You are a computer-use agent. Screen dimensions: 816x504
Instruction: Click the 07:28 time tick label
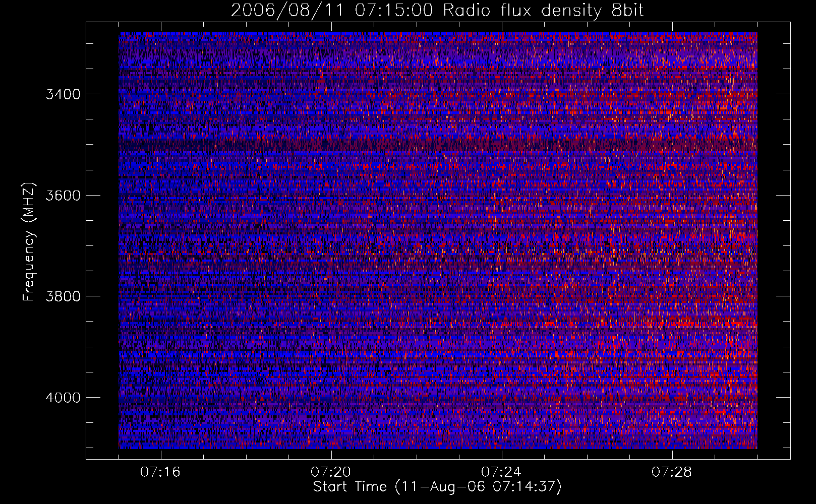point(672,472)
